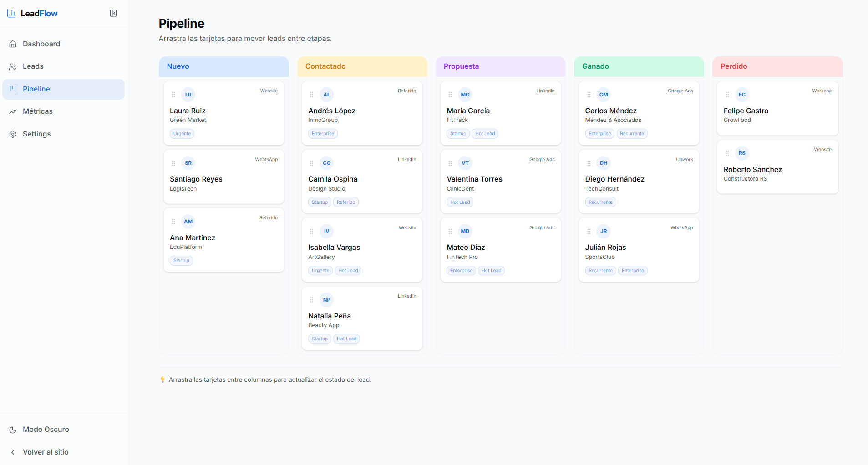Click the drag handle on Carlos Méndez's card
This screenshot has height=465, width=868.
[x=589, y=95]
